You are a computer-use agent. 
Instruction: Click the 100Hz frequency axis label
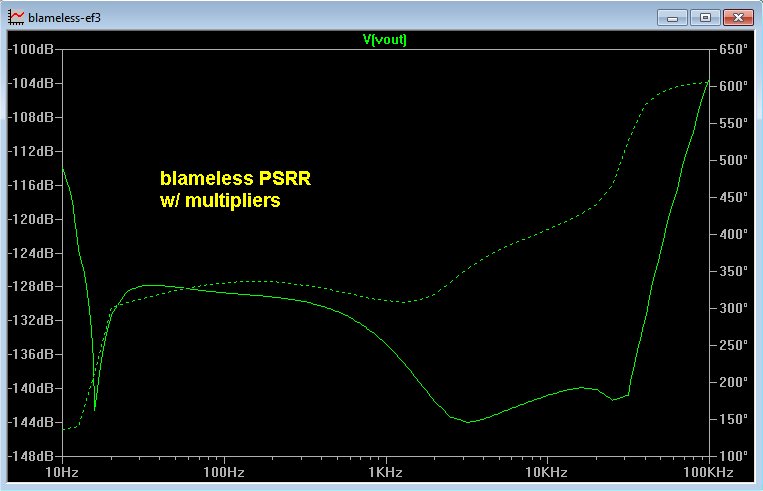pos(224,472)
